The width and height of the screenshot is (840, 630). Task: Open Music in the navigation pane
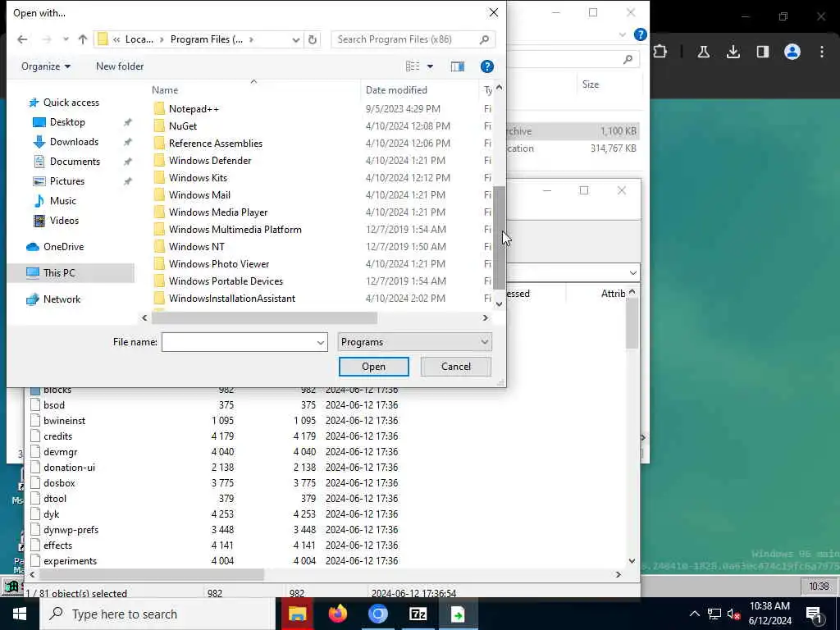(62, 201)
